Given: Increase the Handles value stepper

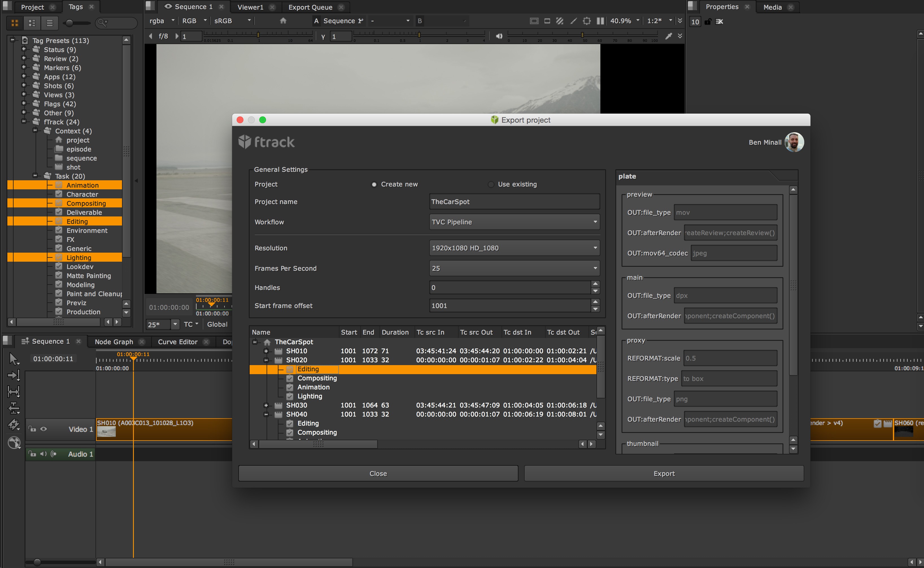Looking at the screenshot, I should tap(595, 284).
